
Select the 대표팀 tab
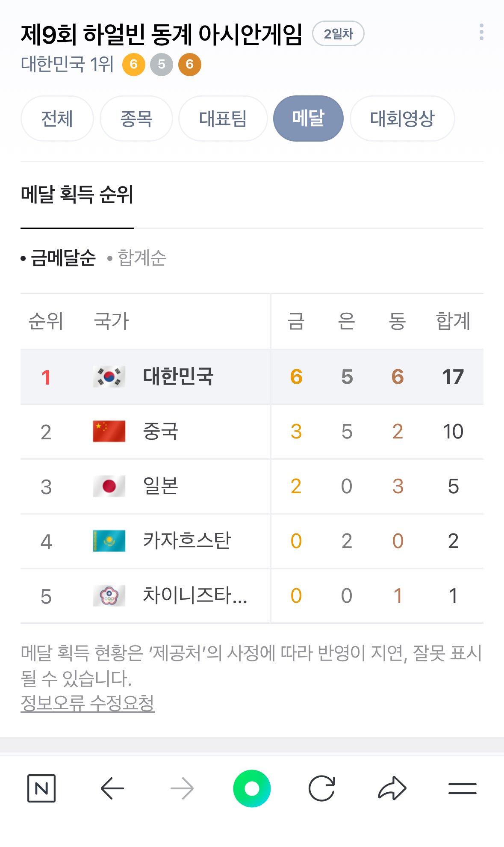[x=223, y=118]
